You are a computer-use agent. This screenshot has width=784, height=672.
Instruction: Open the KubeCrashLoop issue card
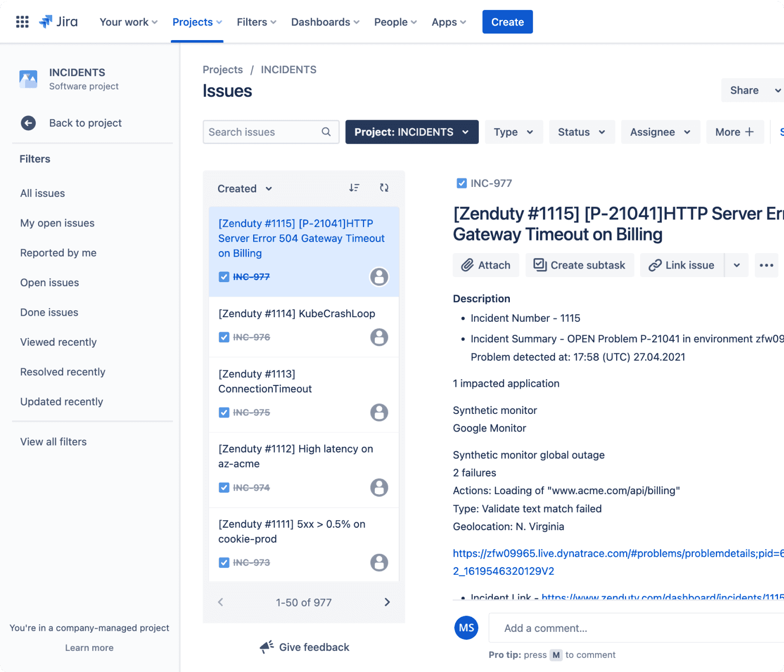304,327
